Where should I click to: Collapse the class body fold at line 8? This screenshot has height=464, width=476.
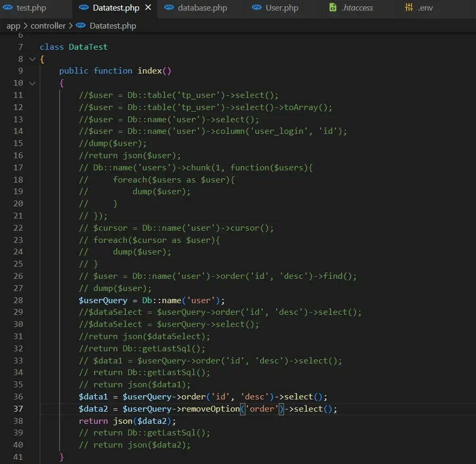(32, 59)
